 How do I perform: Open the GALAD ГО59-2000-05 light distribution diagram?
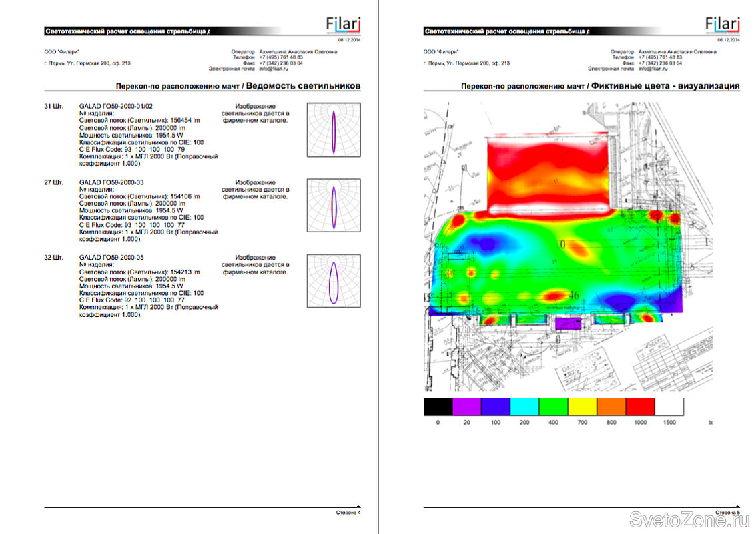tap(334, 281)
